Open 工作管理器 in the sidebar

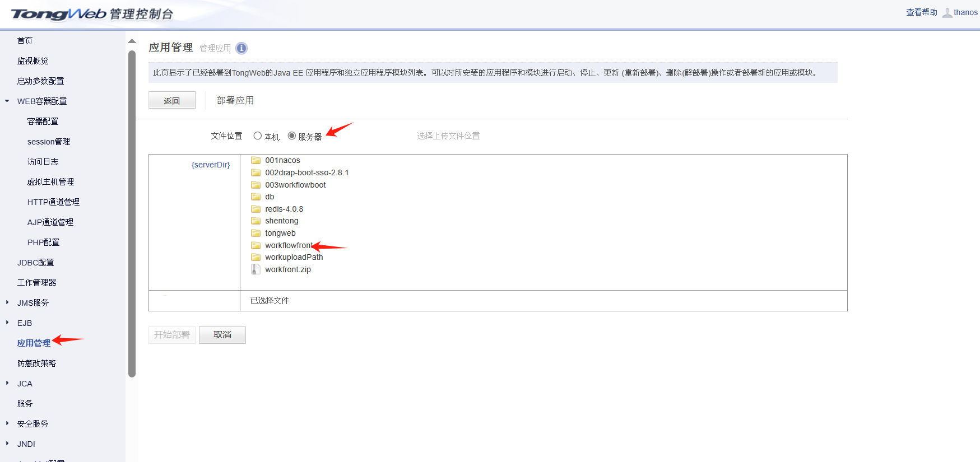point(37,283)
